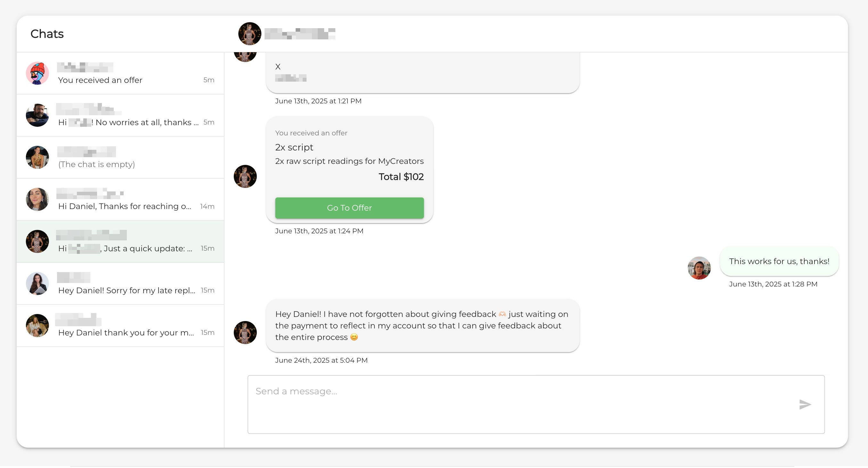Click the 'Total $102' text in offer
The height and width of the screenshot is (468, 868).
click(401, 177)
